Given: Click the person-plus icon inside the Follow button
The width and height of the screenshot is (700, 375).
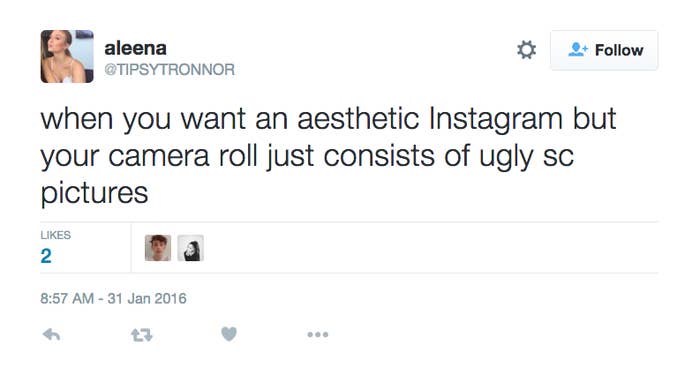Looking at the screenshot, I should (578, 50).
